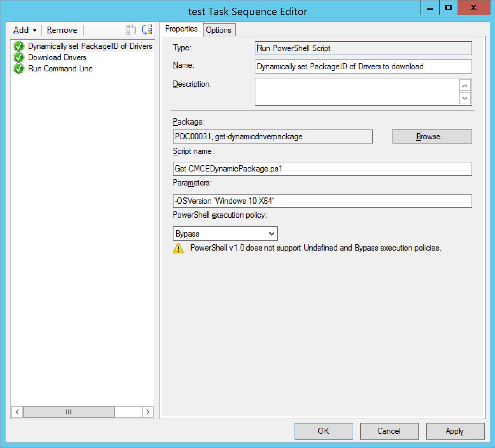Click into the Description text box
The height and width of the screenshot is (448, 495).
point(357,92)
